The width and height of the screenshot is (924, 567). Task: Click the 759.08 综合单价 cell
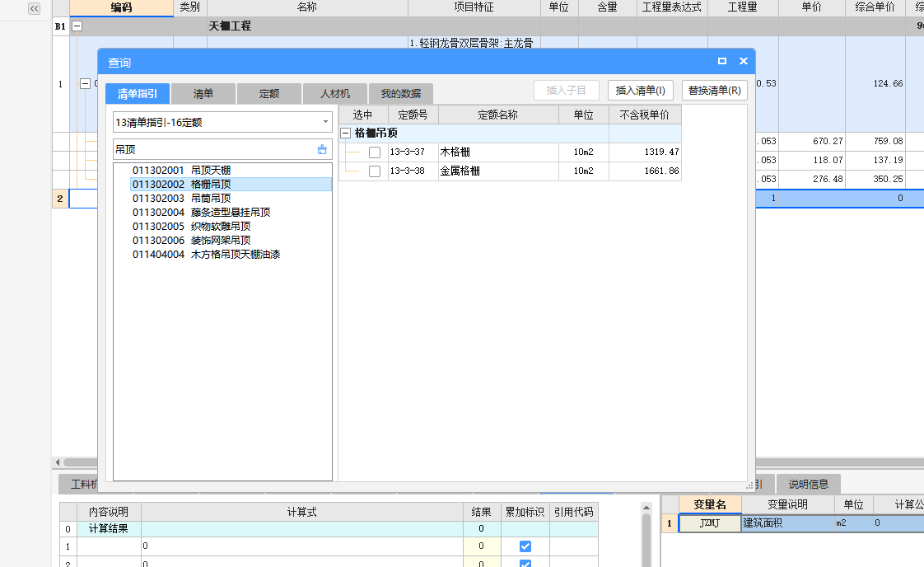875,142
